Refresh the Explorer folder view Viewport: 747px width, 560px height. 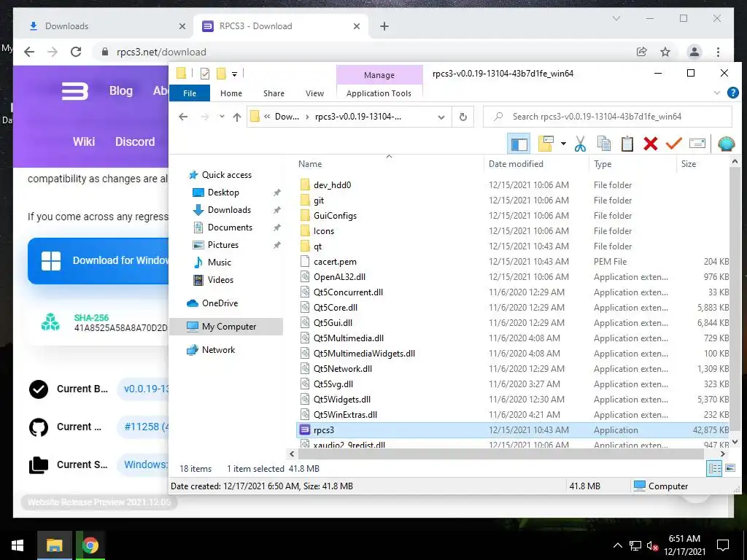tap(462, 117)
